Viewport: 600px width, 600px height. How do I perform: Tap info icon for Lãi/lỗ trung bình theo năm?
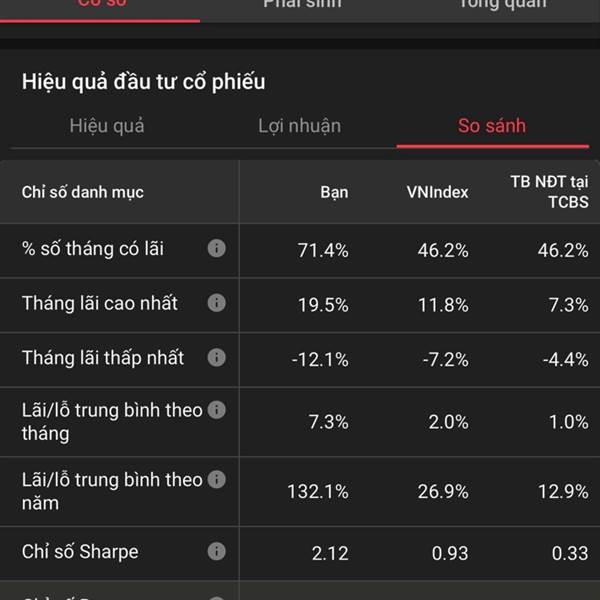click(x=217, y=480)
